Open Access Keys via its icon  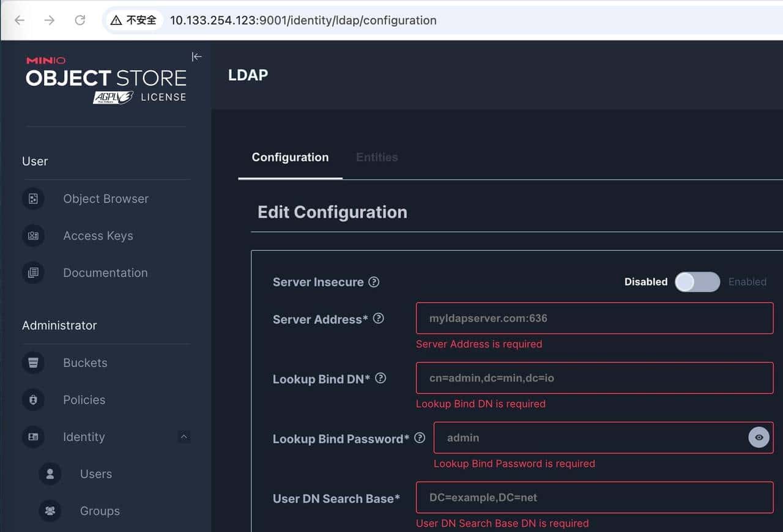point(33,236)
